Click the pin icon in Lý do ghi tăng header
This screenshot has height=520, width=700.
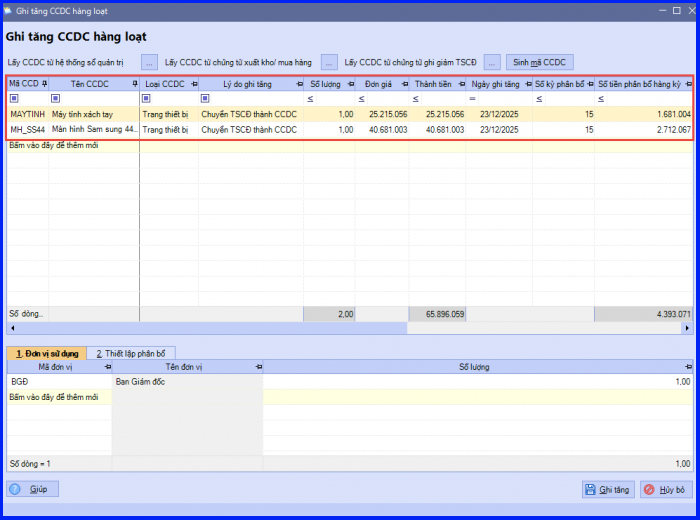pos(298,84)
